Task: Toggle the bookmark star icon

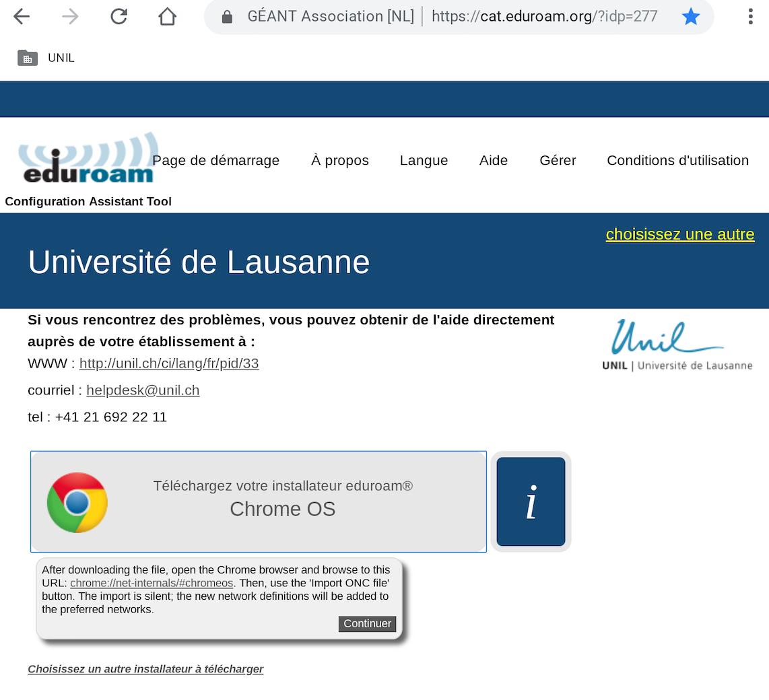Action: point(691,17)
